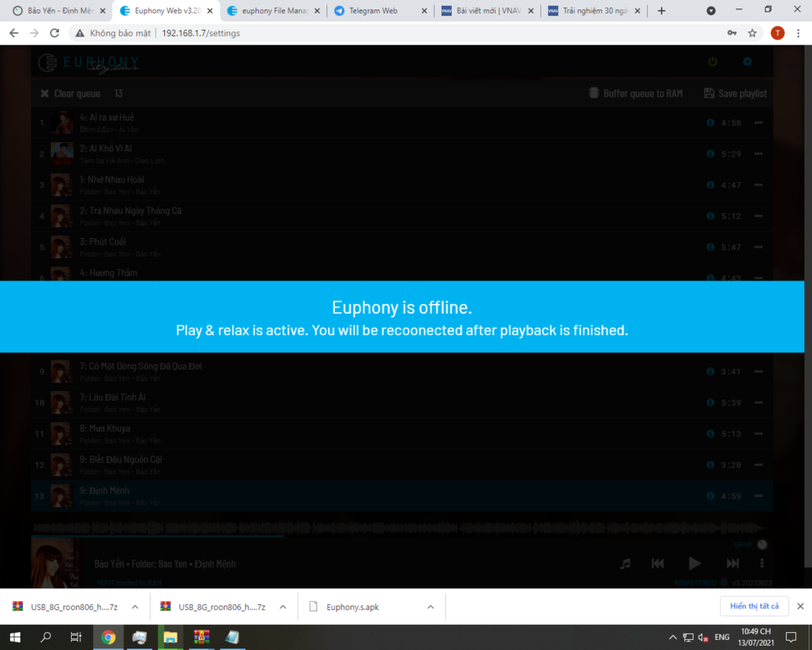Screen dimensions: 812x650
Task: Switch to Trải nghiệm 30 ngày tab
Action: coord(594,10)
